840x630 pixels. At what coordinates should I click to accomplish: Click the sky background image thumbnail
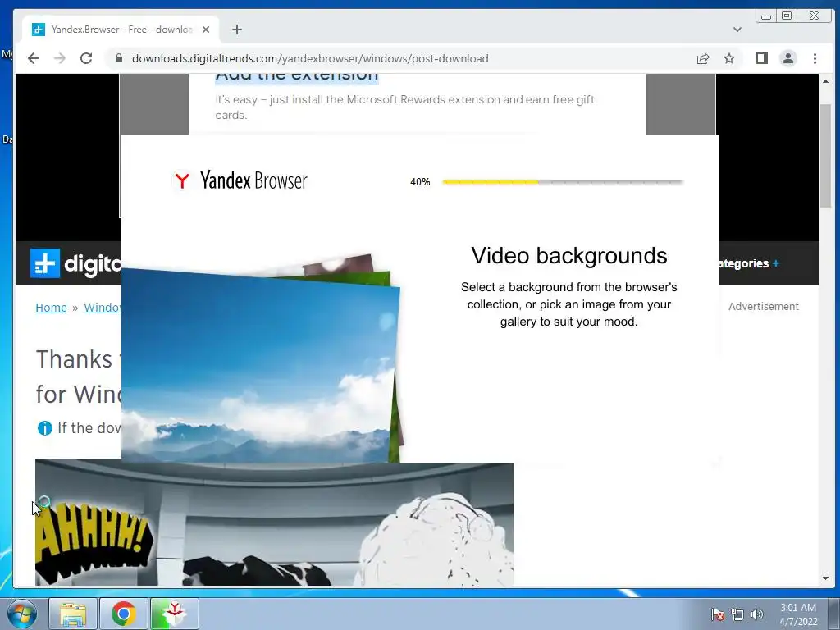coord(261,364)
